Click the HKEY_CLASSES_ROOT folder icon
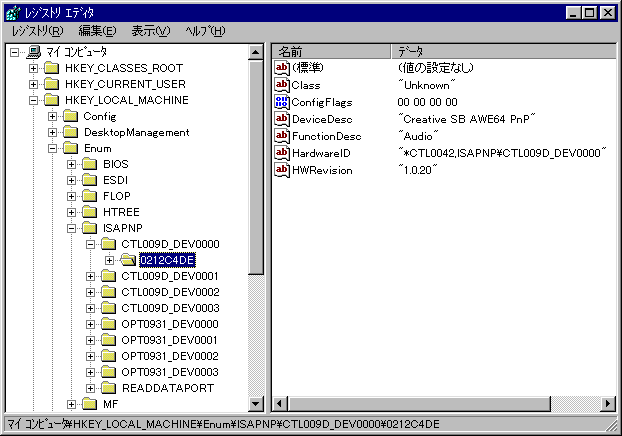Viewport: 622px width, 436px height. coord(52,68)
